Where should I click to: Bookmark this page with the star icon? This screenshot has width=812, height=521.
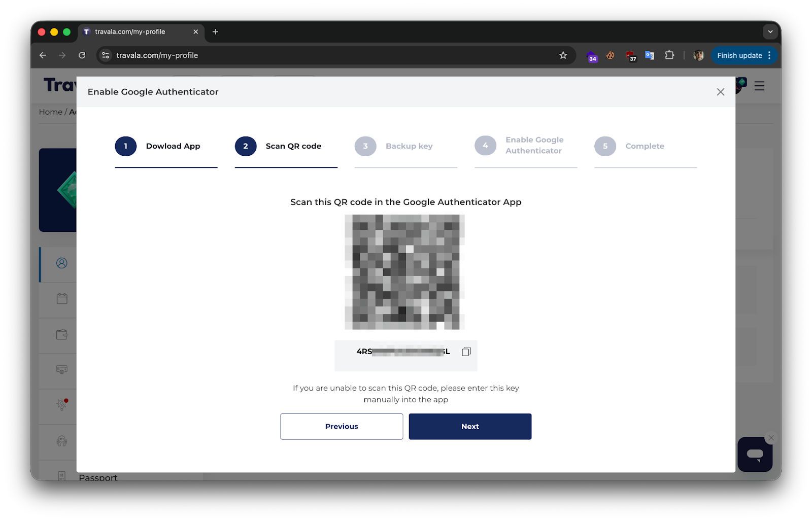click(563, 55)
